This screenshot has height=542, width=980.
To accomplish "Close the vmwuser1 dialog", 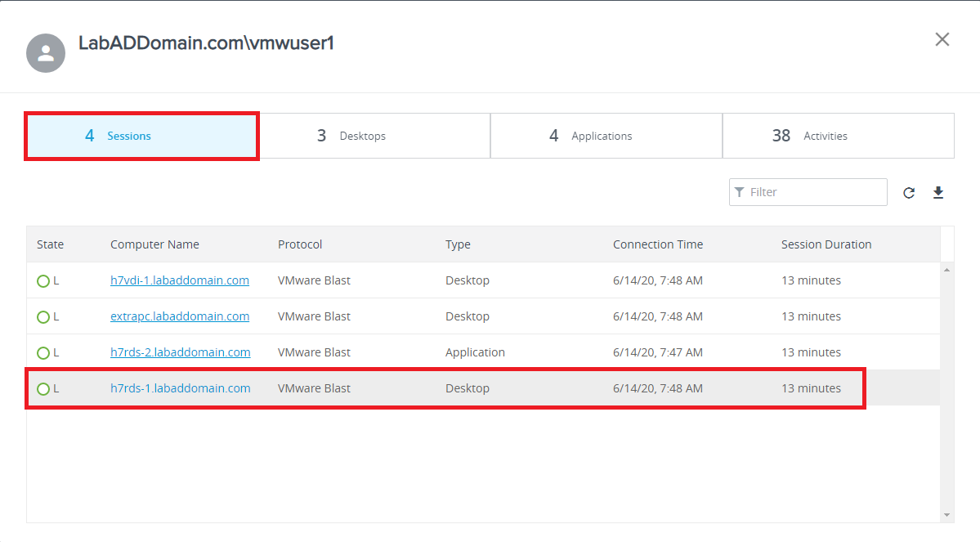I will 942,39.
